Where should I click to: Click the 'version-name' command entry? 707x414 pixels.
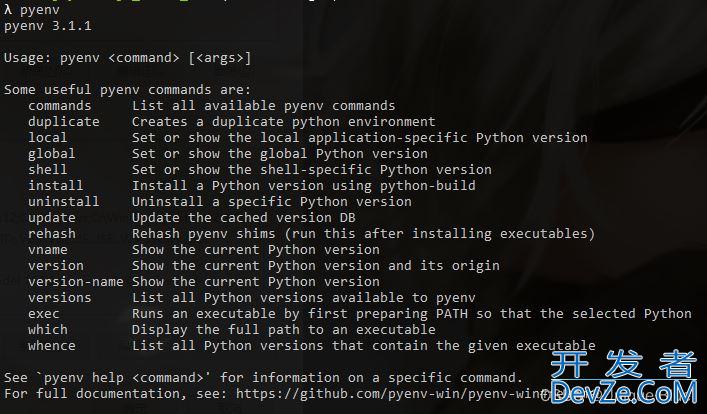pyautogui.click(x=75, y=282)
